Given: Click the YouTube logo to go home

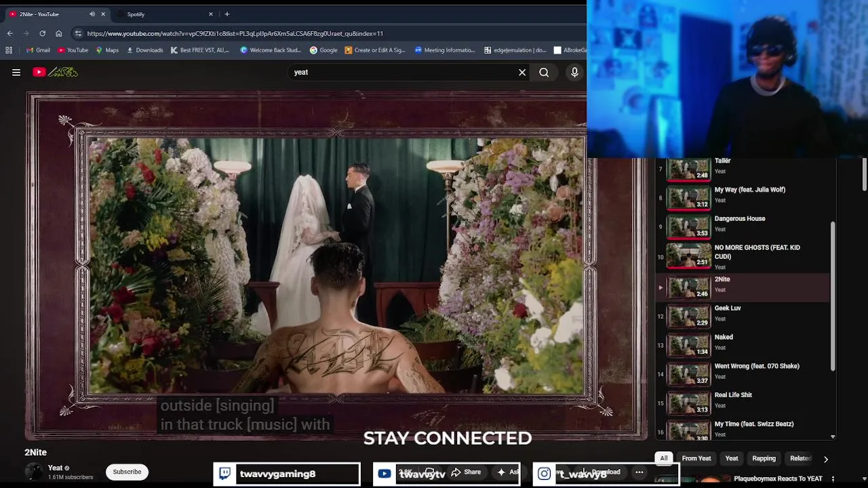Looking at the screenshot, I should [56, 72].
